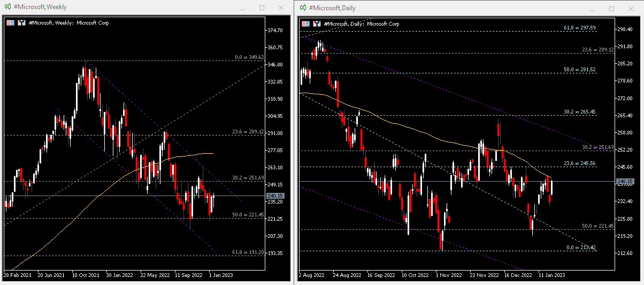Screen dimensions: 644x285
Task: Click the '20 Jun 2021' date label
Action: [x=51, y=275]
